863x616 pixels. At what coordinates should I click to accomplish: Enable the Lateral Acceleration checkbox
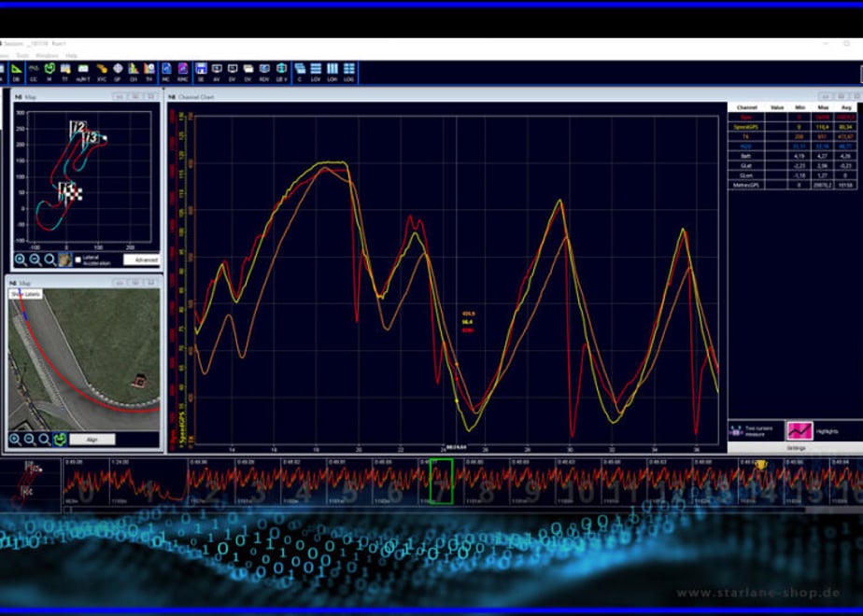78,259
